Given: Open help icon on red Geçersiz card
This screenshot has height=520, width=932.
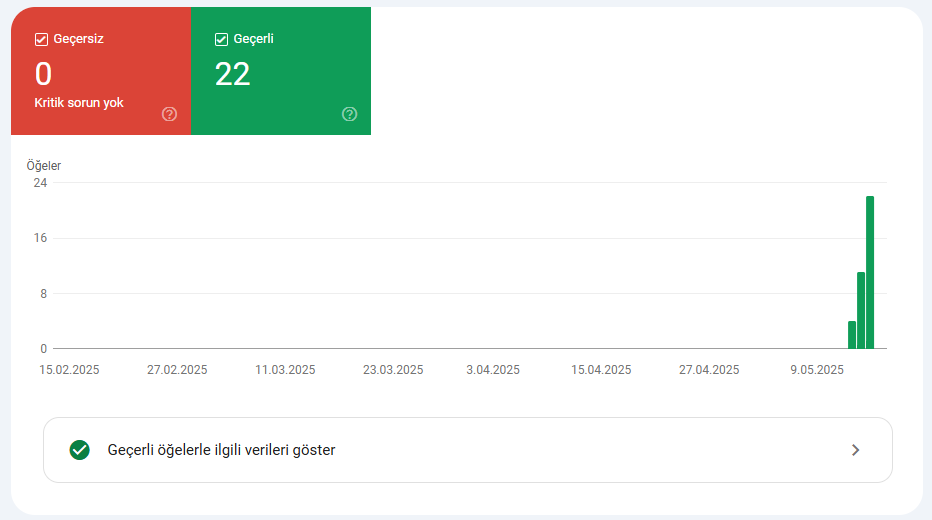Looking at the screenshot, I should coord(169,114).
